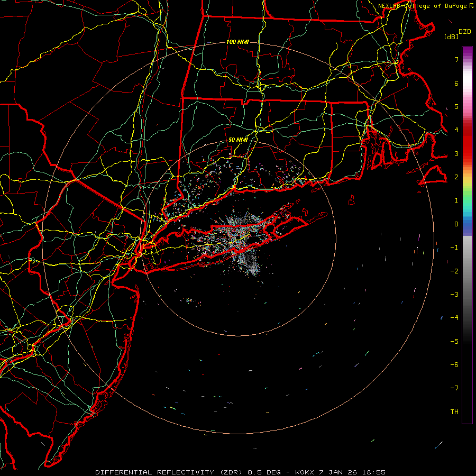Click "7 JAN 26" date in the caption
The height and width of the screenshot is (476, 476).
point(338,472)
